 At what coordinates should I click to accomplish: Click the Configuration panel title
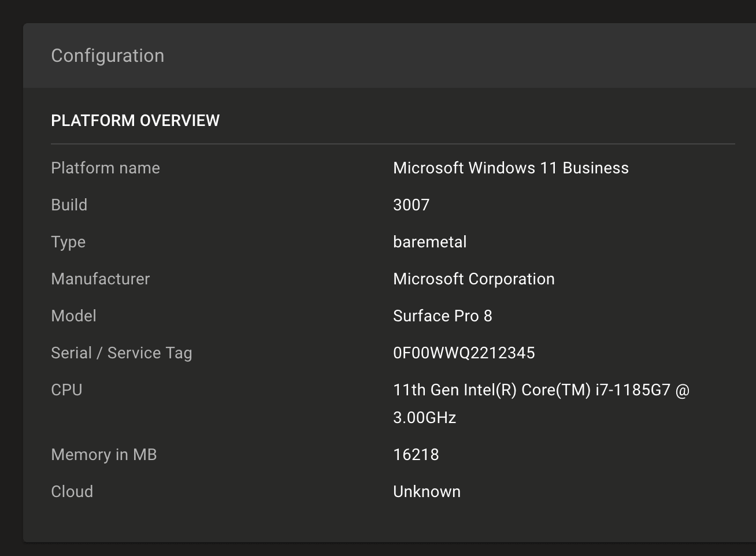(x=108, y=55)
